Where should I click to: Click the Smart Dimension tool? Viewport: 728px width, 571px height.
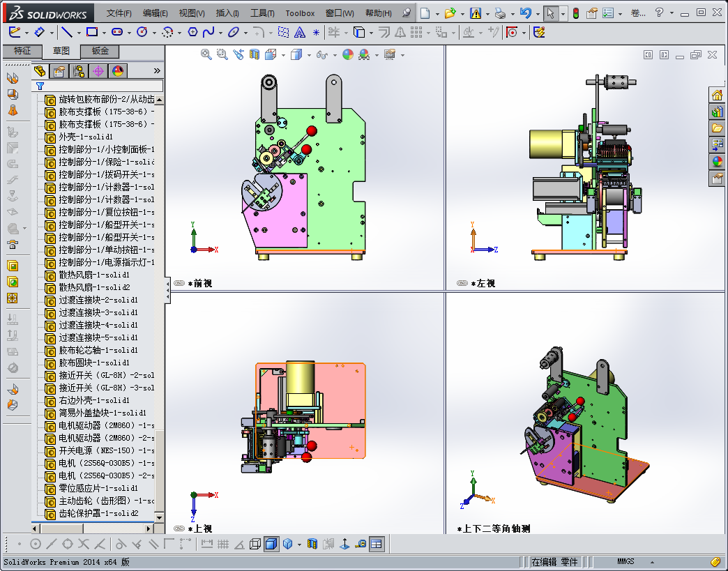pyautogui.click(x=40, y=32)
